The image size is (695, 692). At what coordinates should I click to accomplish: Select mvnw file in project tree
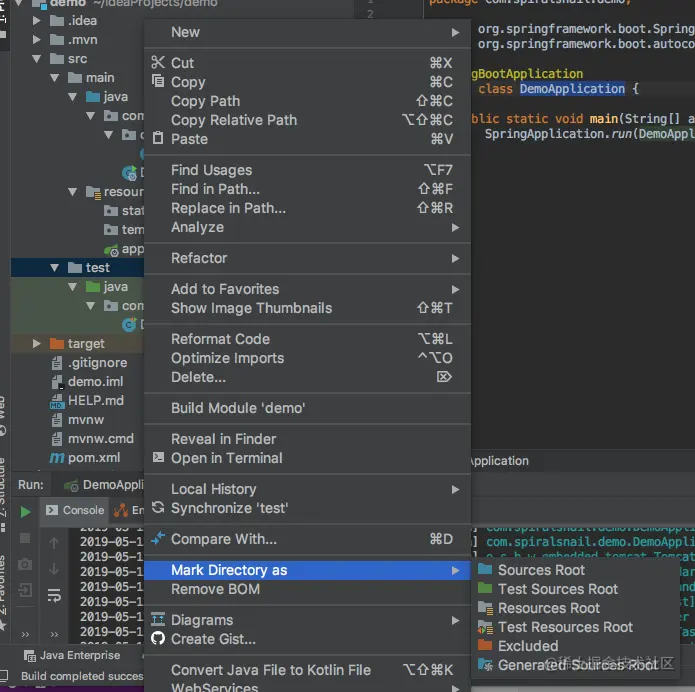pyautogui.click(x=78, y=419)
